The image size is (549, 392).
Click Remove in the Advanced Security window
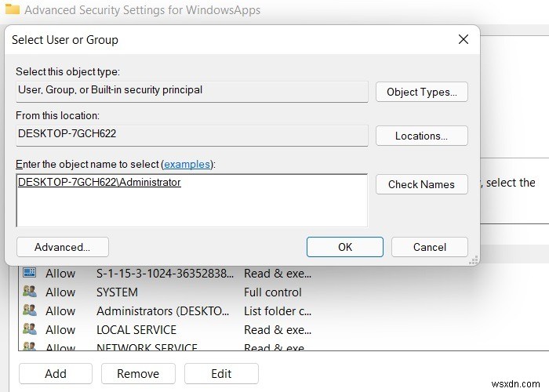[x=138, y=374]
